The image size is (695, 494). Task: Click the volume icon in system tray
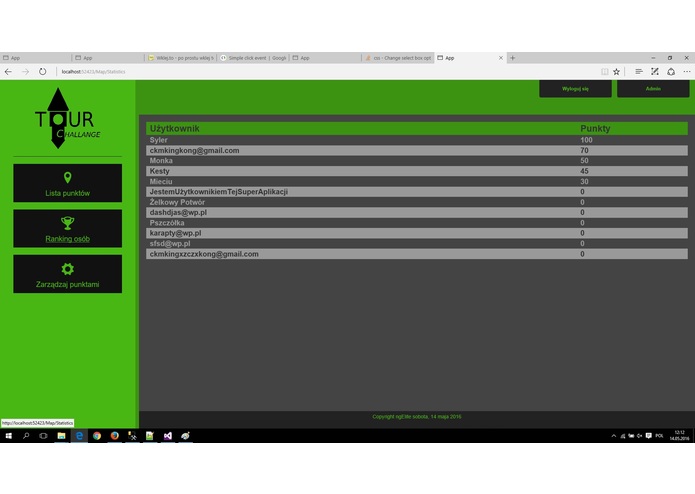[x=640, y=436]
